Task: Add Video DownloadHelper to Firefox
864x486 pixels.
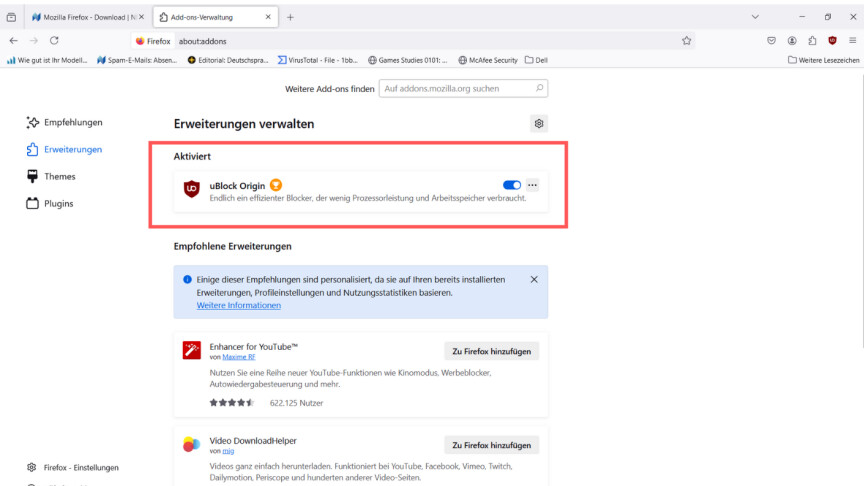Action: [x=492, y=445]
